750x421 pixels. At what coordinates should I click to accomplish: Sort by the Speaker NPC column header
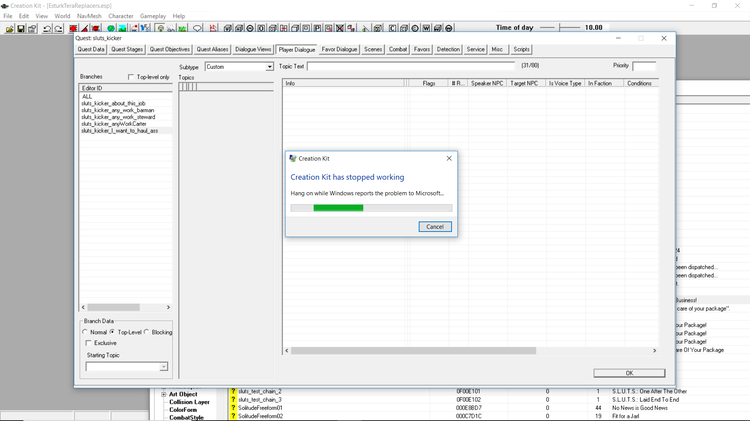click(x=487, y=83)
